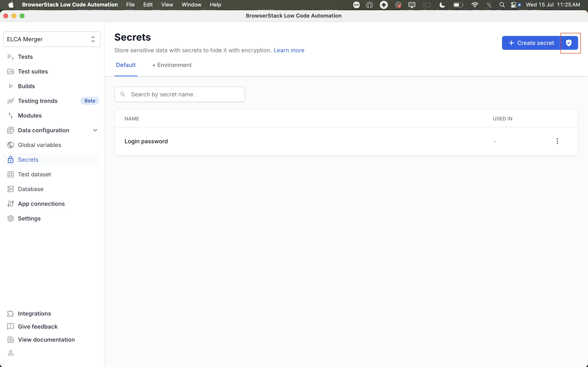Image resolution: width=588 pixels, height=367 pixels.
Task: Open App connections page
Action: click(x=41, y=204)
